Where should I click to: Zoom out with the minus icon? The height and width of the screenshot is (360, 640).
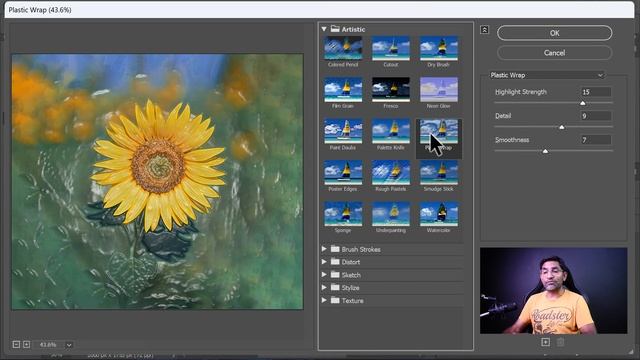click(x=16, y=344)
